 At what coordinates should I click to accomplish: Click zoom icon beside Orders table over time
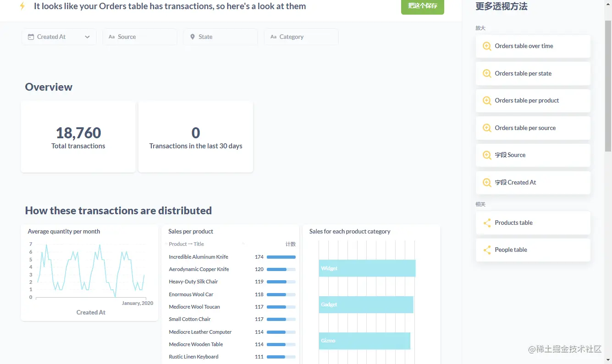(x=487, y=46)
